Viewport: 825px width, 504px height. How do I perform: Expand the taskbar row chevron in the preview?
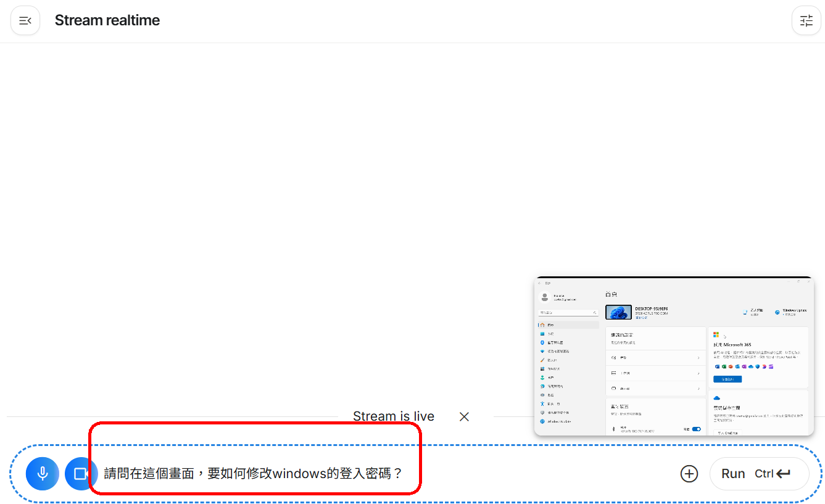(x=698, y=373)
